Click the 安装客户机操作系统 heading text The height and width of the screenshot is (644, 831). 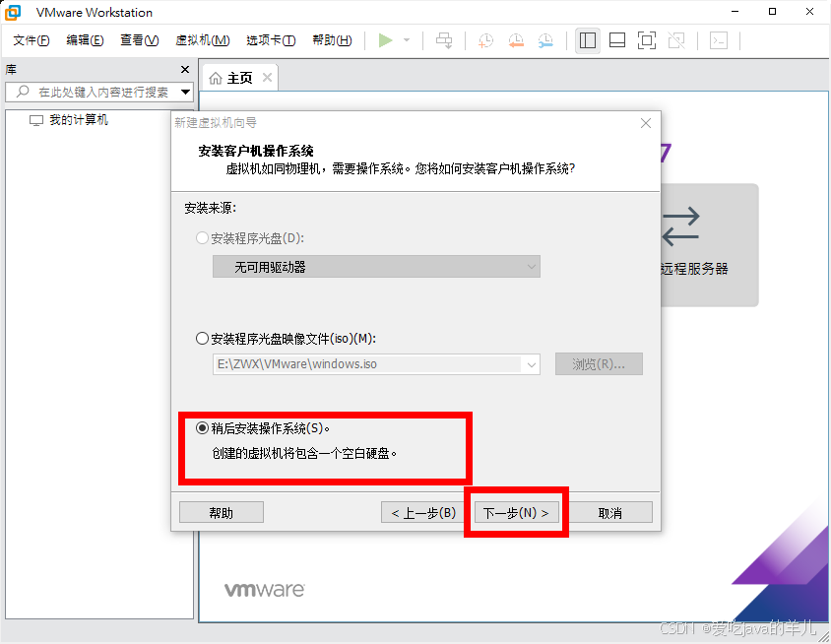pos(256,151)
